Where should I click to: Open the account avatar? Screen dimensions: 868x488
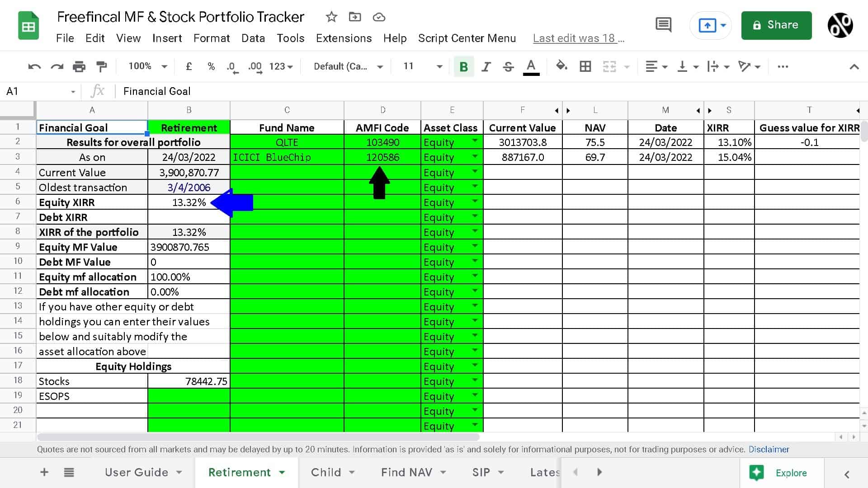840,25
